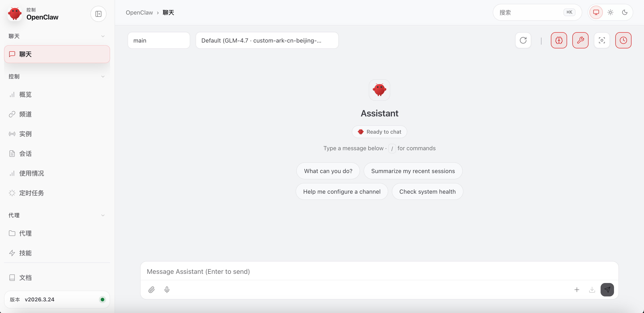The height and width of the screenshot is (313, 644).
Task: Open the Default GLM-4.7 model dropdown
Action: [267, 41]
